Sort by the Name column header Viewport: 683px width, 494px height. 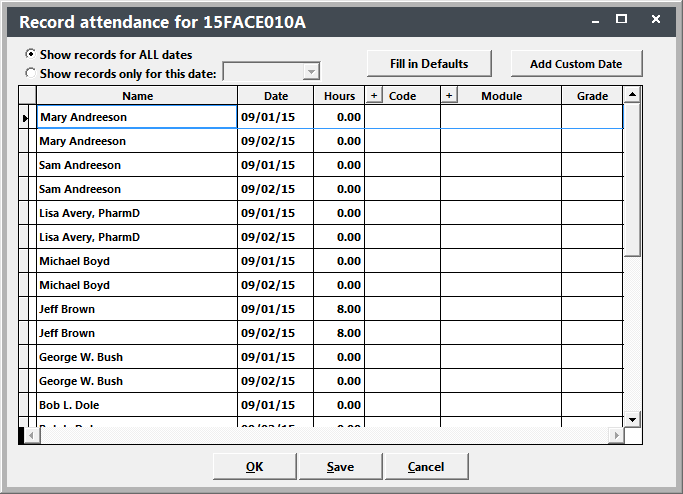[137, 96]
